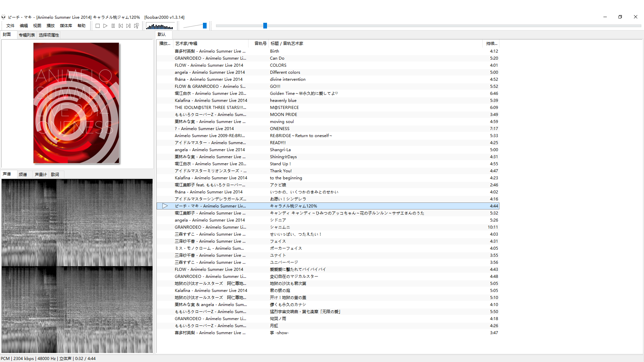This screenshot has height=362, width=644.
Task: Show the 声量计 tab
Action: coord(41,174)
